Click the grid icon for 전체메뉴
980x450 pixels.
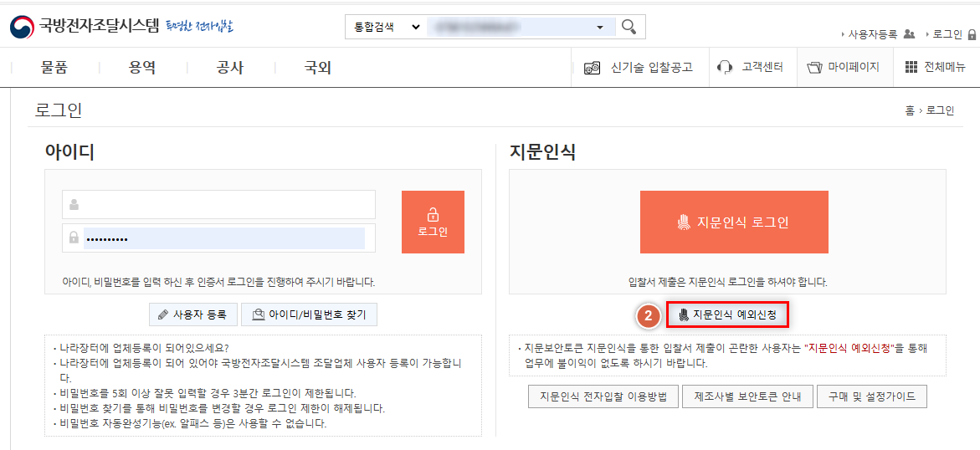[911, 68]
